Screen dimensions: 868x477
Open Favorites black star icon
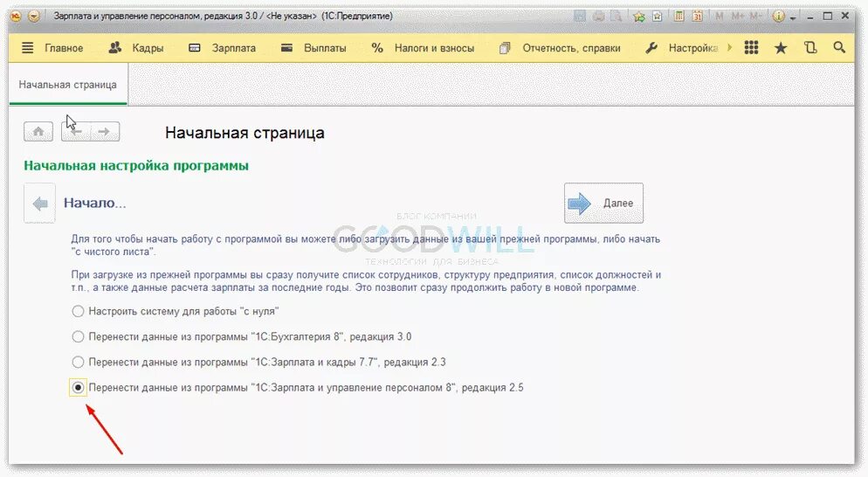click(781, 48)
